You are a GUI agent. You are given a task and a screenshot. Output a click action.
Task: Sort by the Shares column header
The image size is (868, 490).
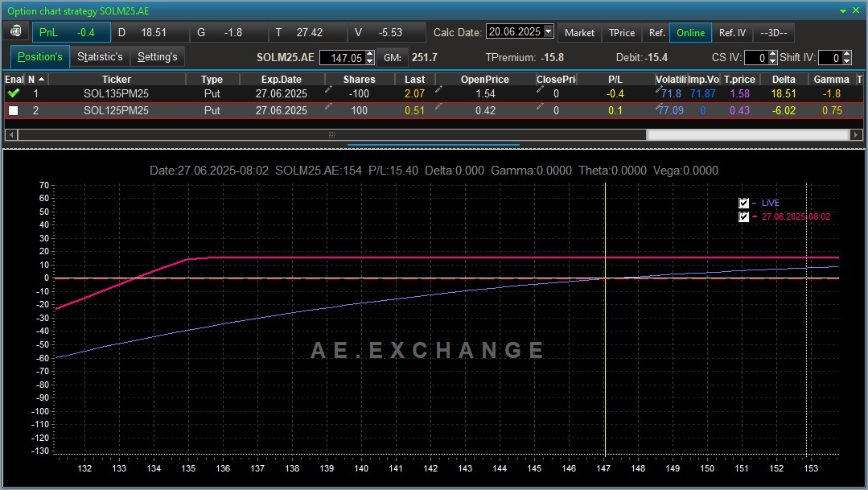pyautogui.click(x=360, y=79)
